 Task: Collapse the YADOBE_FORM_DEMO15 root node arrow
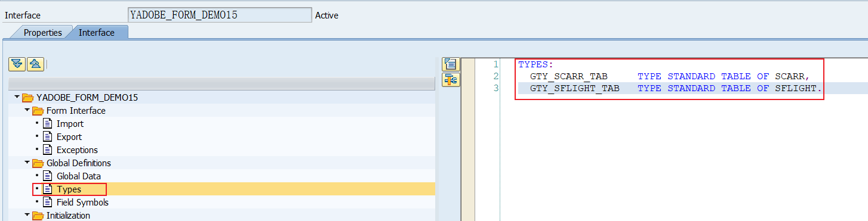(x=17, y=97)
